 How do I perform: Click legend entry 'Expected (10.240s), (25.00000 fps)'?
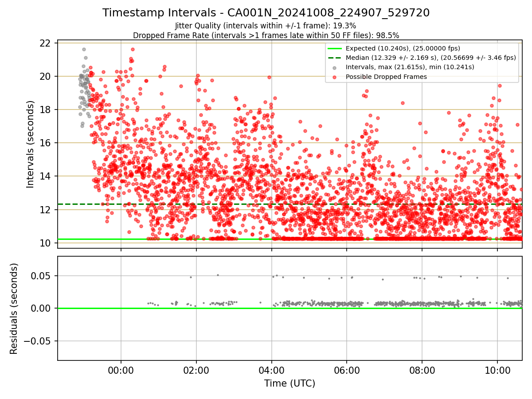click(403, 48)
